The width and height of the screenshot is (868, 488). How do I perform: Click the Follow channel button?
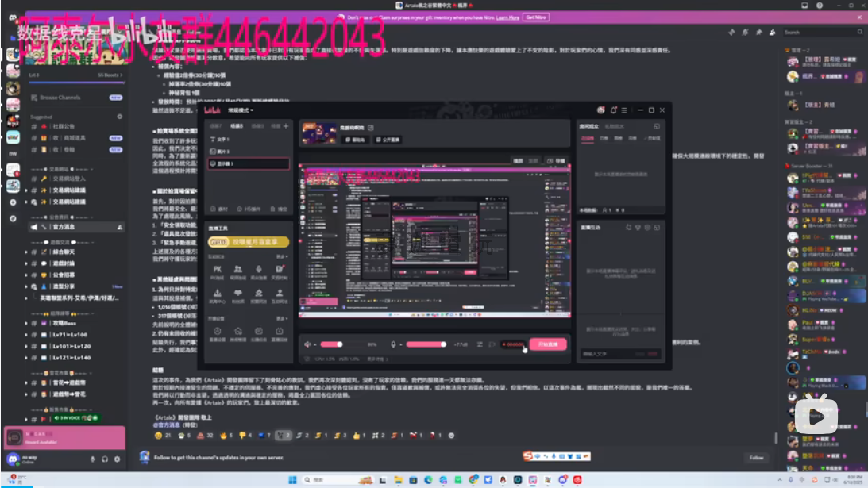(x=756, y=458)
